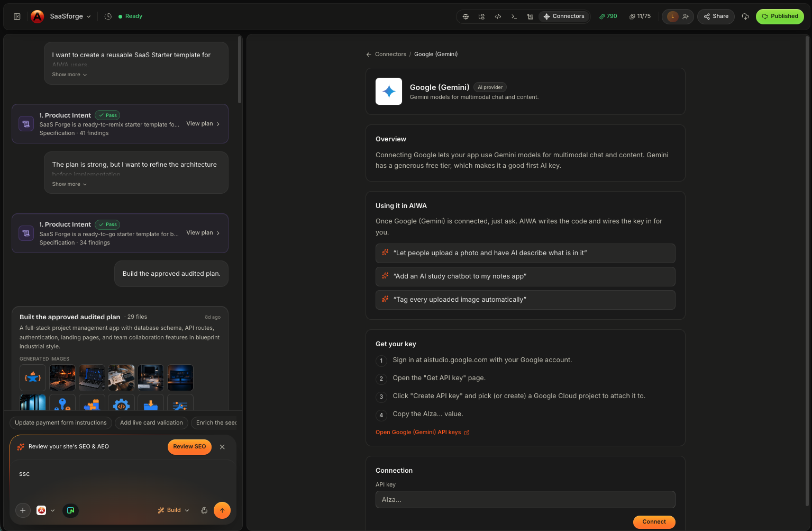Screen dimensions: 812x531
Task: Click the plus attach button
Action: [23, 510]
